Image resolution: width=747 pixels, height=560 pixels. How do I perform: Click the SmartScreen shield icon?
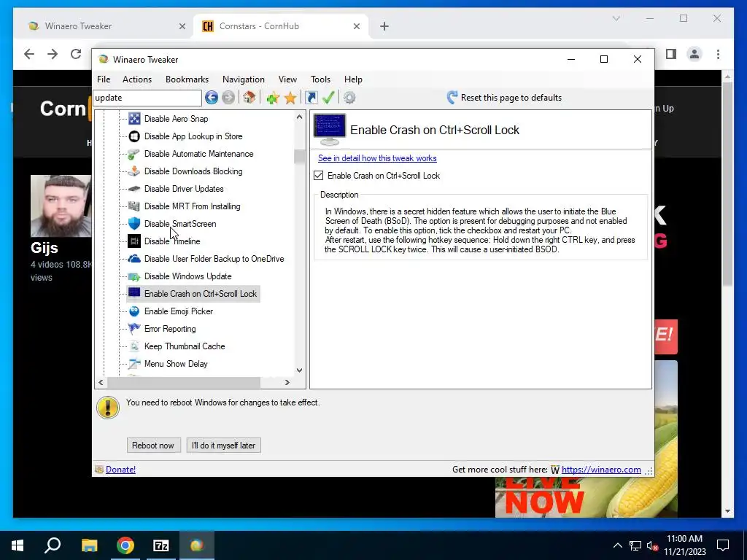point(134,224)
